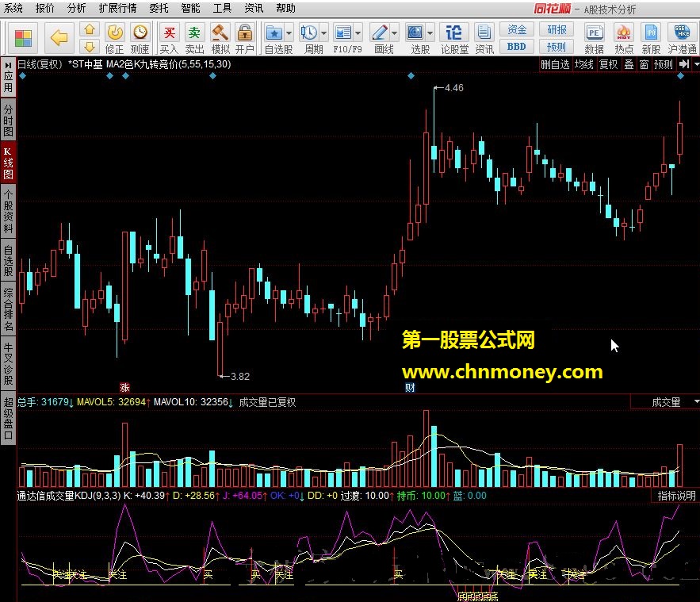Viewport: 700px width, 602px height.
Task: Toggle the 复权 adjustment button
Action: (608, 64)
